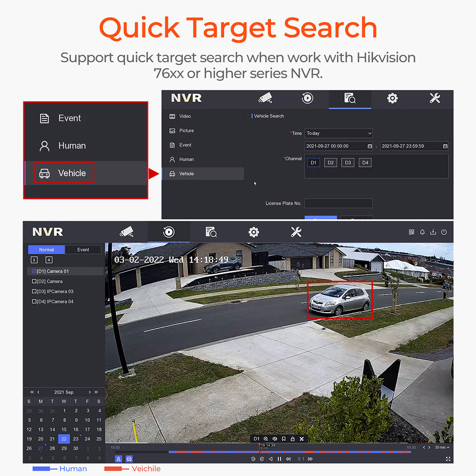The width and height of the screenshot is (476, 476).
Task: Switch to the Event tab above camera list
Action: click(83, 249)
